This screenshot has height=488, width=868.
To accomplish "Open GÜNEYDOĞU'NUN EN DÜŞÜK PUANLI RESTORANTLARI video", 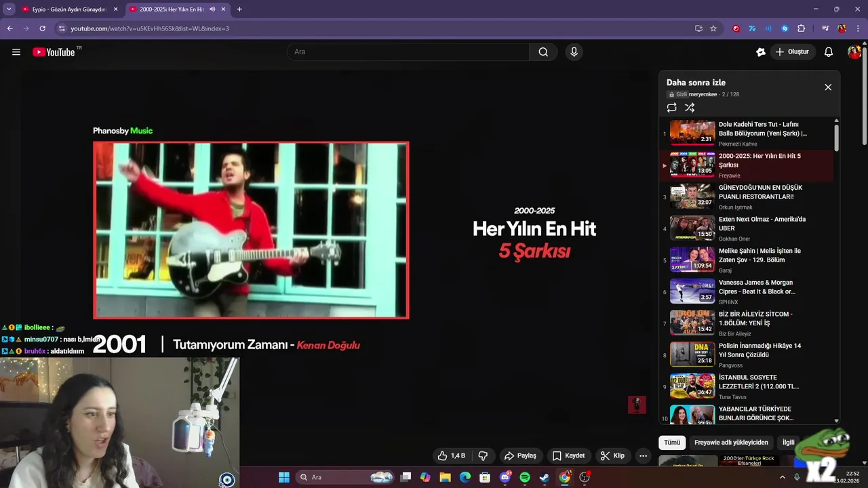I will coord(746,197).
